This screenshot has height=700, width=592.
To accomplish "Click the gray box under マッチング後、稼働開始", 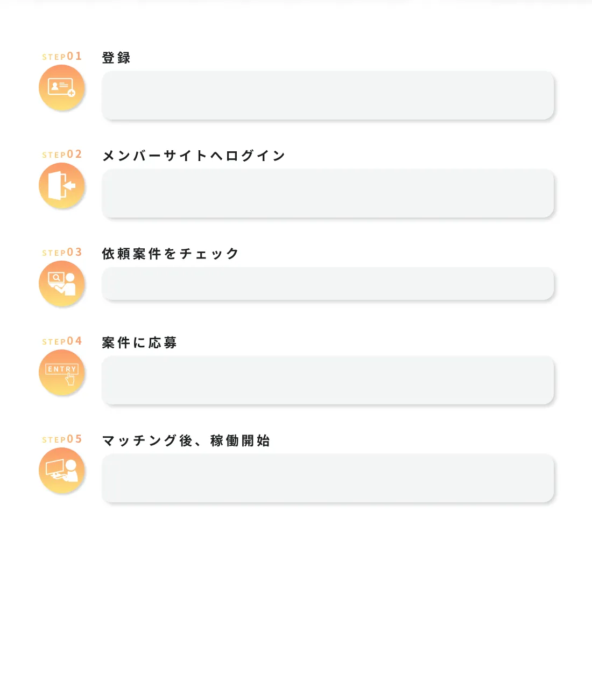I will [328, 478].
